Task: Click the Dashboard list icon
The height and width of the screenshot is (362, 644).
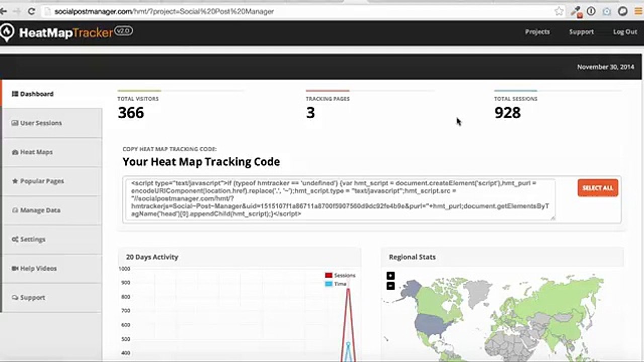Action: coord(15,94)
